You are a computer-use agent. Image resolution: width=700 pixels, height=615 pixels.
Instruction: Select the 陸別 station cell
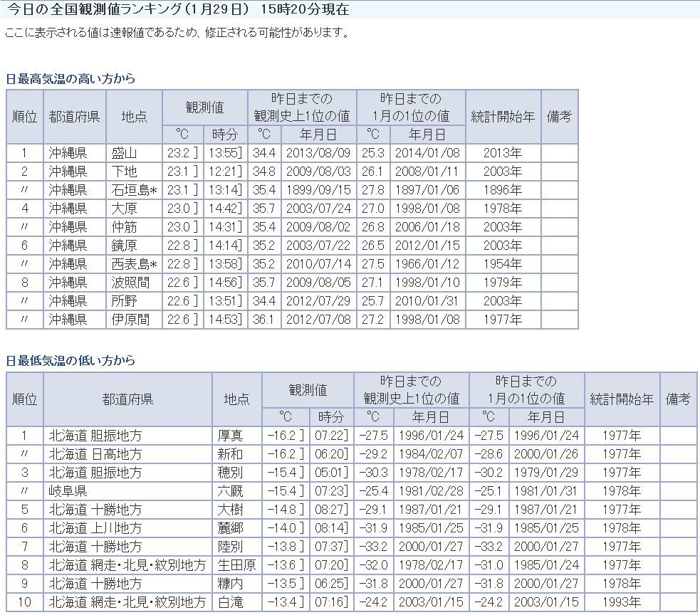(x=230, y=547)
